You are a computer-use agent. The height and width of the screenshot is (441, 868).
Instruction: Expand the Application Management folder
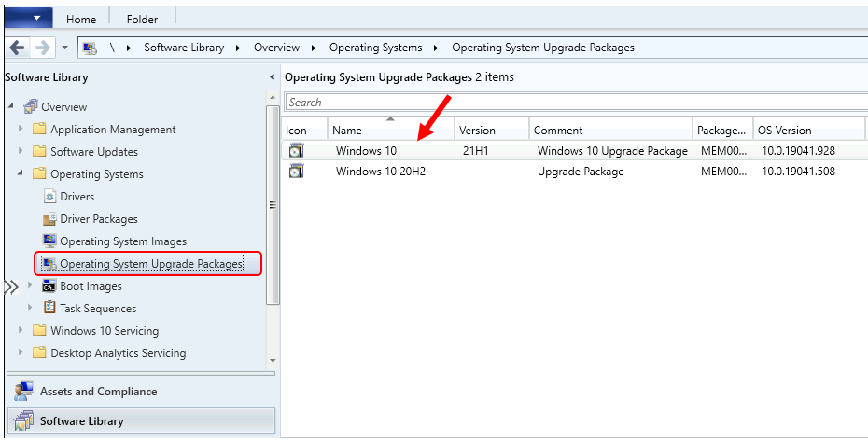21,129
